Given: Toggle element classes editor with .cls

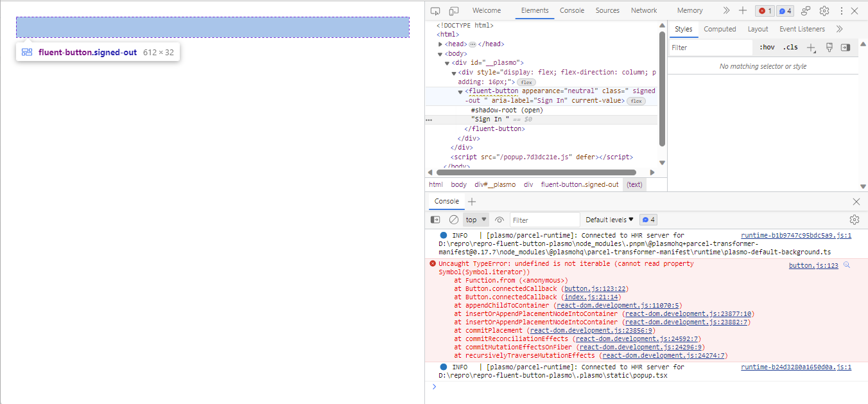Looking at the screenshot, I should click(x=790, y=47).
